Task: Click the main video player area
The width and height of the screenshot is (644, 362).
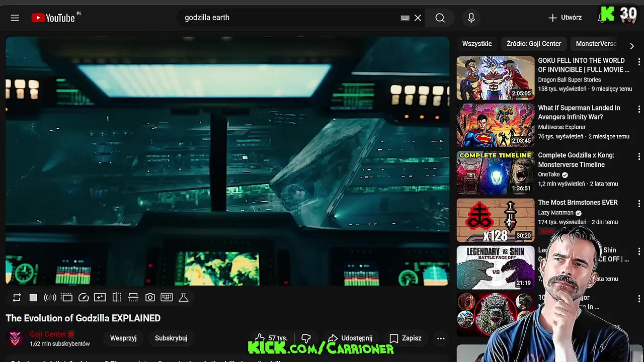Action: [x=227, y=161]
